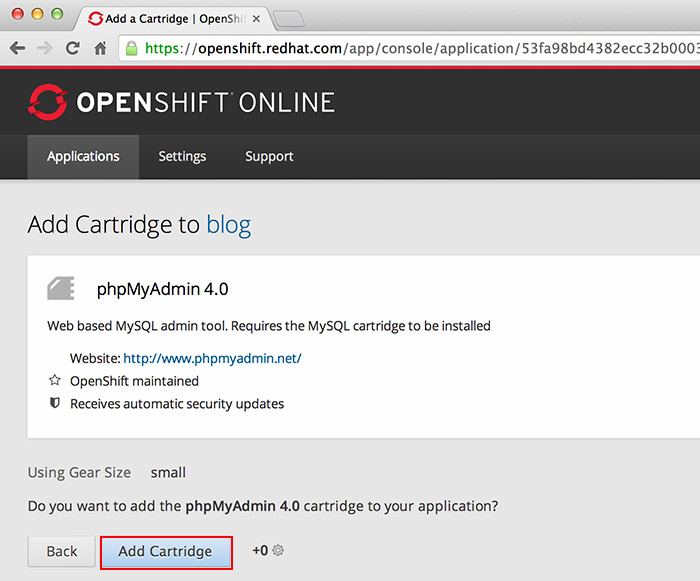Click the OpenShift maintained star icon
The height and width of the screenshot is (581, 700).
point(54,380)
